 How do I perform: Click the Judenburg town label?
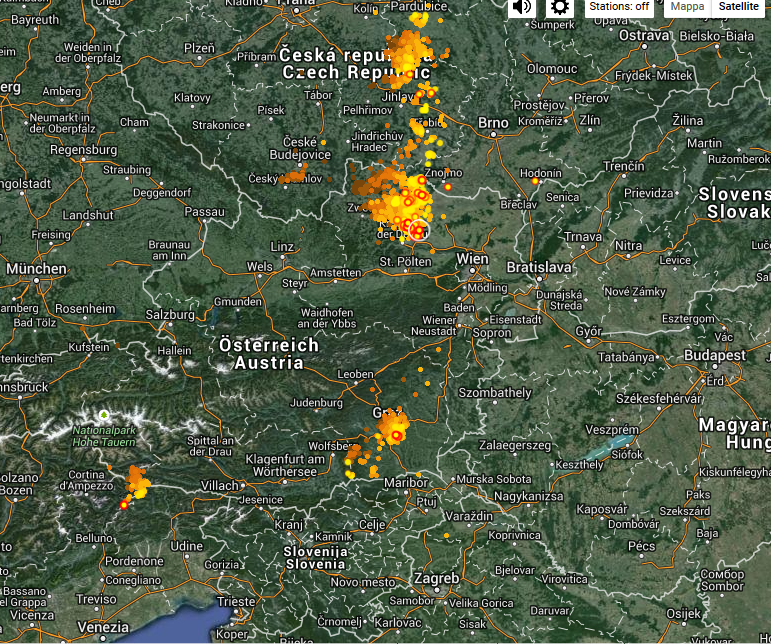coord(316,403)
